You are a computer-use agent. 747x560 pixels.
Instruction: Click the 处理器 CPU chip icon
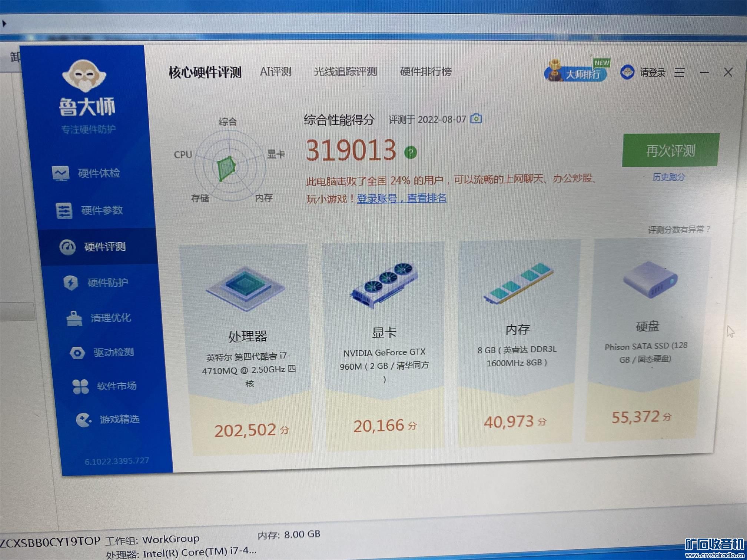point(245,289)
